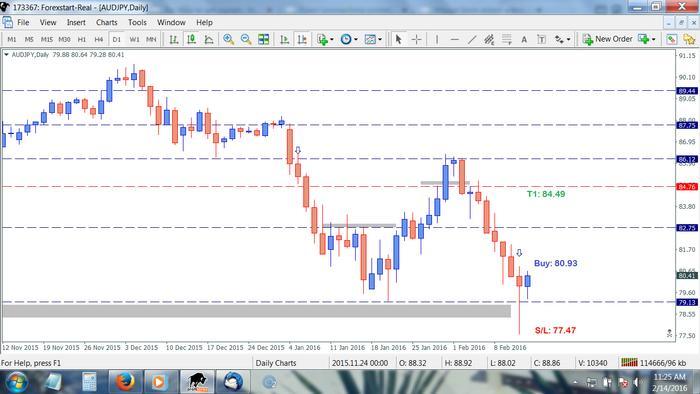Select Line Chart display mode
The height and width of the screenshot is (394, 700).
coord(208,39)
